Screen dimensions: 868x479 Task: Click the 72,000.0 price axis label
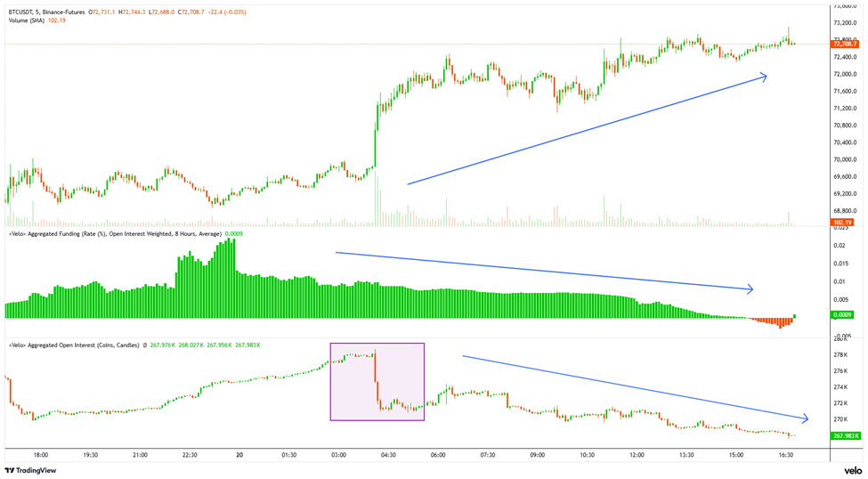coord(845,75)
